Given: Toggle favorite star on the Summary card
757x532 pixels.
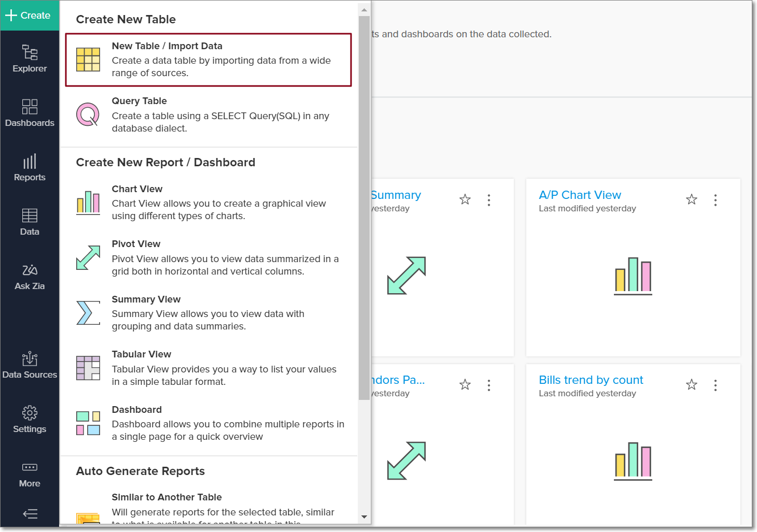Looking at the screenshot, I should pos(465,199).
